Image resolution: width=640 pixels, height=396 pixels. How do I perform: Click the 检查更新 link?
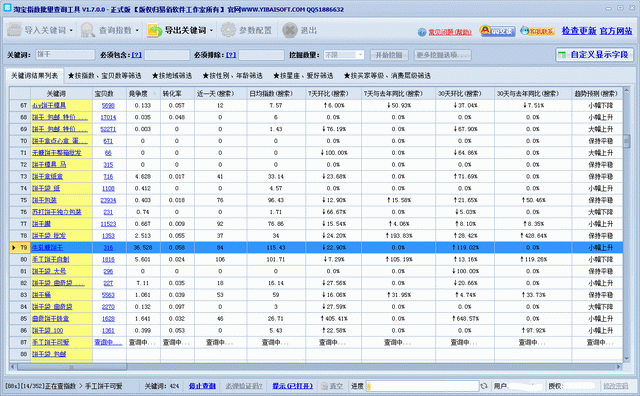click(x=579, y=31)
